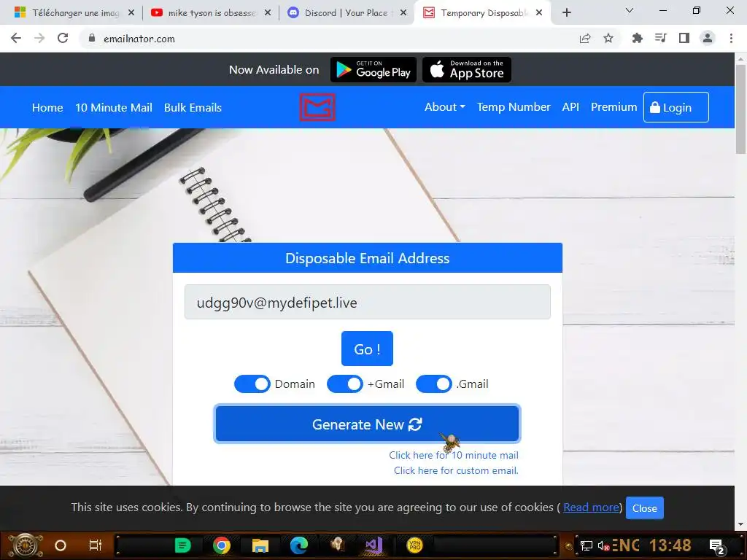Click the 13:48 taskbar clock

click(670, 545)
